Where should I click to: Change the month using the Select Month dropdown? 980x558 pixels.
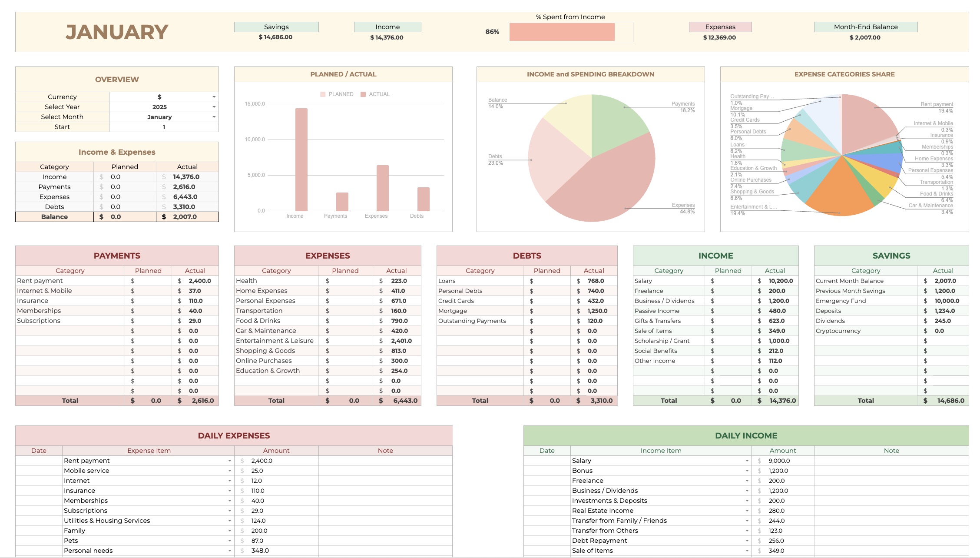pyautogui.click(x=214, y=116)
